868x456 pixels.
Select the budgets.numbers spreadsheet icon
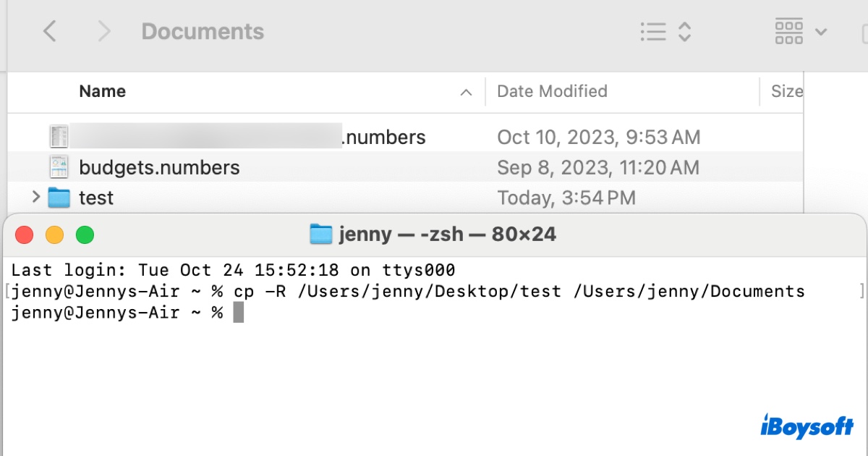click(x=59, y=167)
